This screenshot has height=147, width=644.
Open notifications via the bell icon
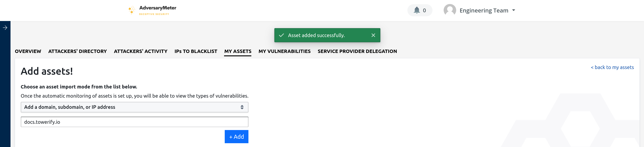[x=417, y=10]
